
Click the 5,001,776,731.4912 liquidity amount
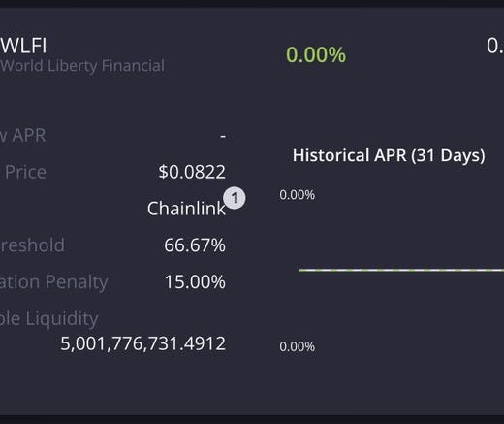(x=142, y=343)
